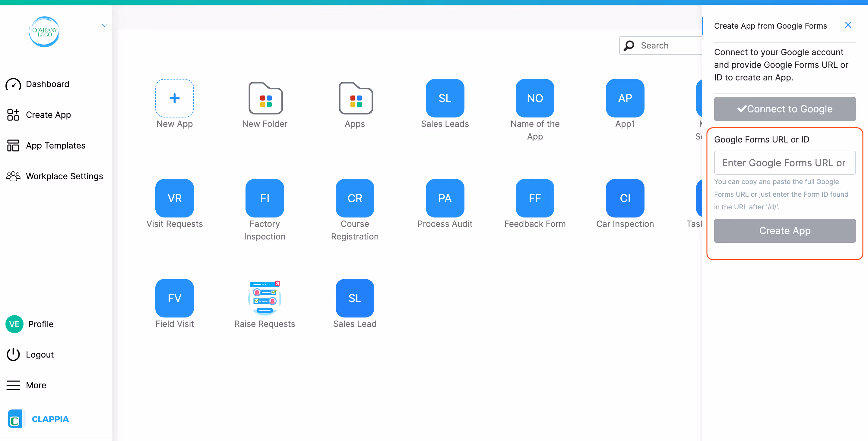Open Dashboard from the sidebar
Image resolution: width=868 pixels, height=441 pixels.
pyautogui.click(x=47, y=84)
